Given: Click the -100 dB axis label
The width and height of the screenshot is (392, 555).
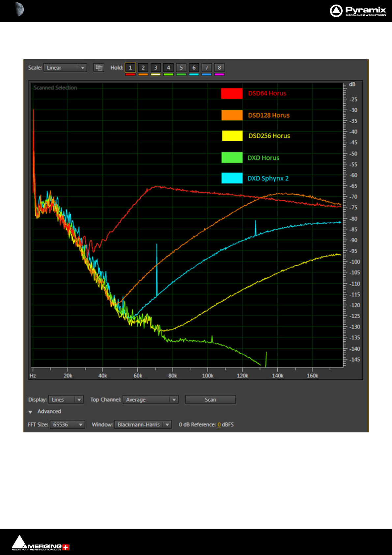Looking at the screenshot, I should pyautogui.click(x=355, y=262).
